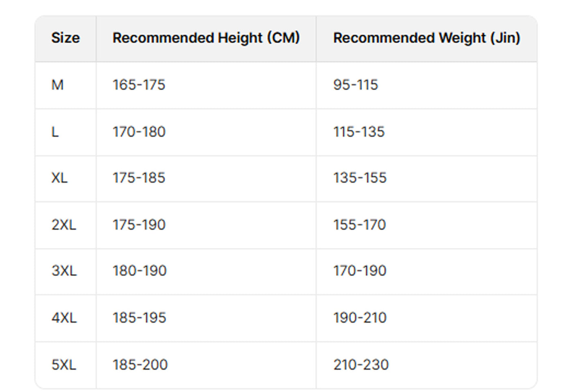Screen dimensions: 586x392
Task: Click weight value 190-210
Action: 360,318
